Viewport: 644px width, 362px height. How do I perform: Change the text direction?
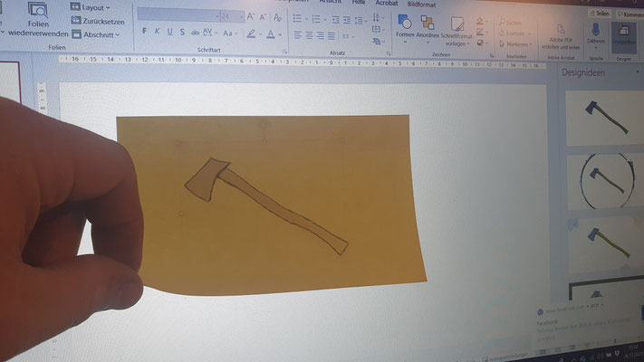click(377, 17)
